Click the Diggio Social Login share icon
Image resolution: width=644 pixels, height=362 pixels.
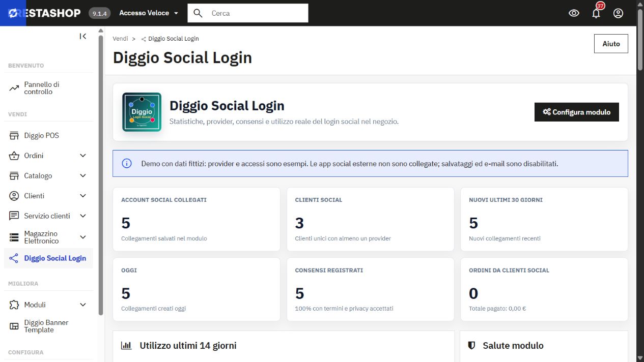14,258
